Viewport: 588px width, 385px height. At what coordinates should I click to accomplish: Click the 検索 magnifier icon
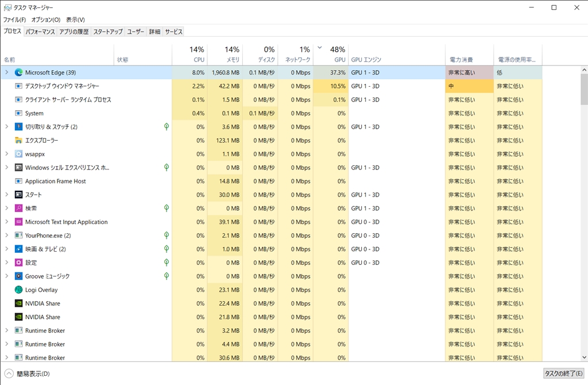(x=18, y=208)
